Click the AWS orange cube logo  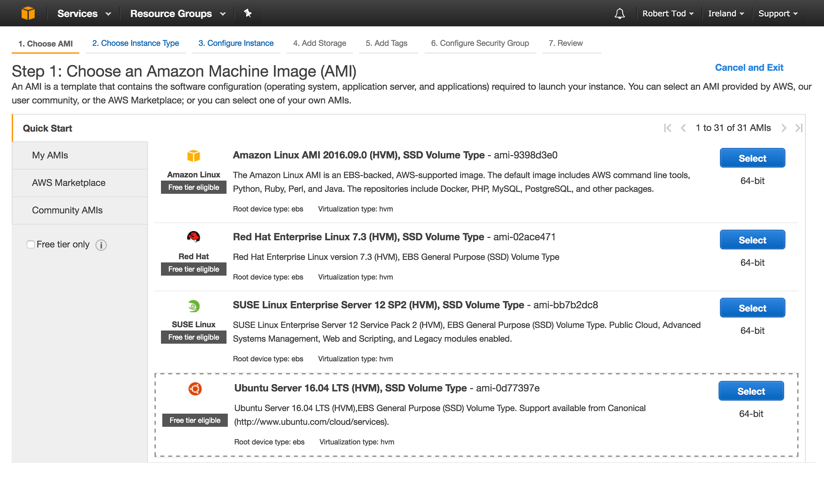pos(28,13)
